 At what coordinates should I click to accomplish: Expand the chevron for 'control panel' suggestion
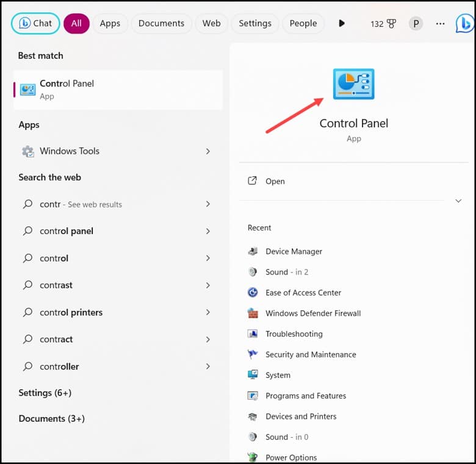tap(208, 231)
